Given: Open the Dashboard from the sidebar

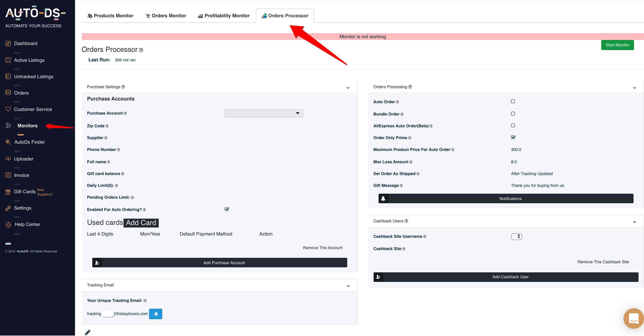Looking at the screenshot, I should pos(25,43).
